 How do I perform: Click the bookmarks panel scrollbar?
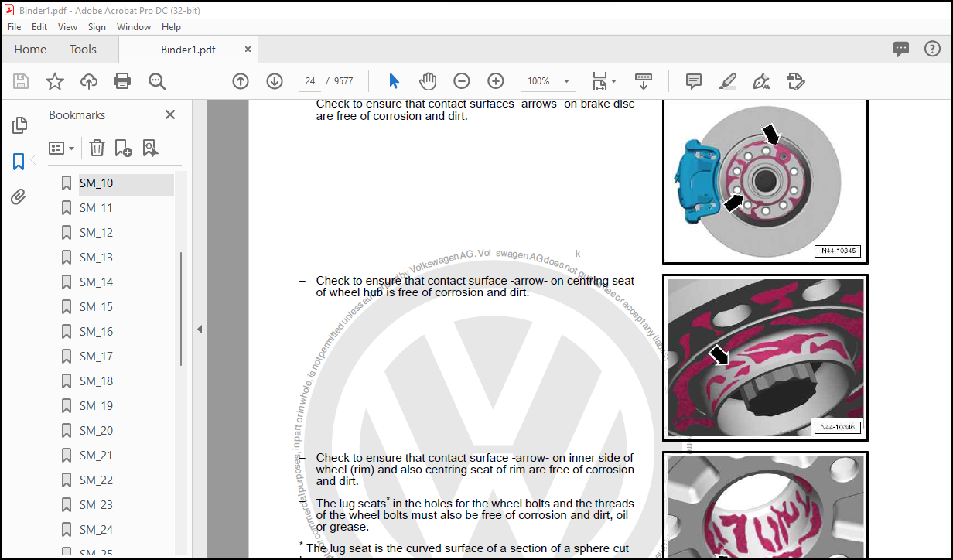[x=181, y=308]
